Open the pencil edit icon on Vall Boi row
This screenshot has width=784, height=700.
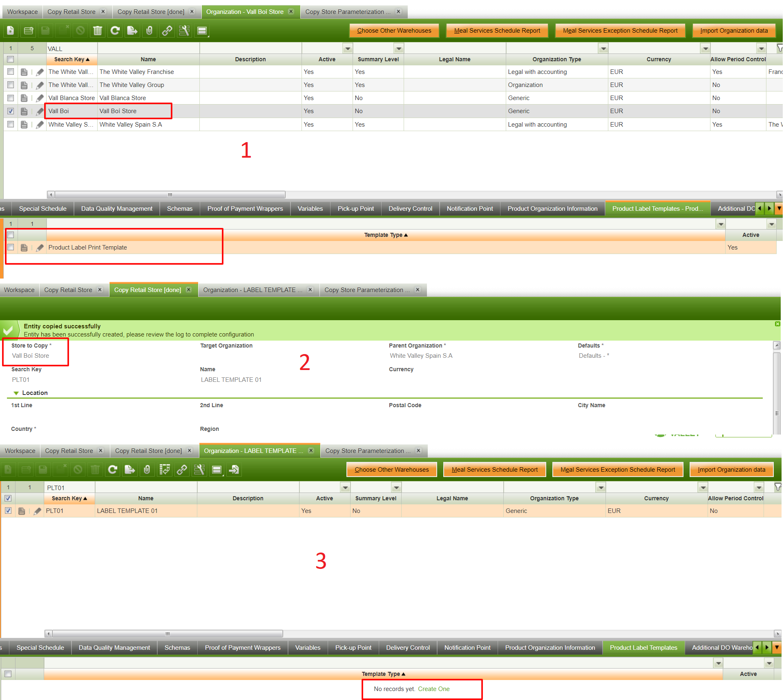click(x=40, y=111)
